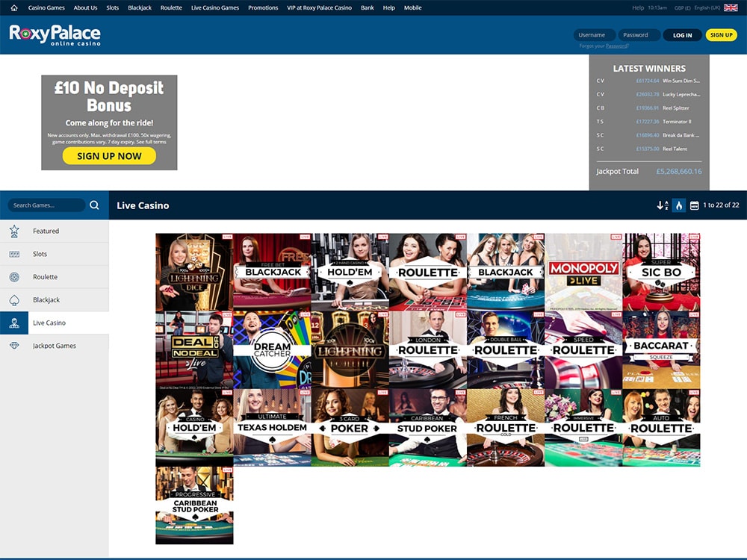747x560 pixels.
Task: Click the Password field
Action: 639,35
